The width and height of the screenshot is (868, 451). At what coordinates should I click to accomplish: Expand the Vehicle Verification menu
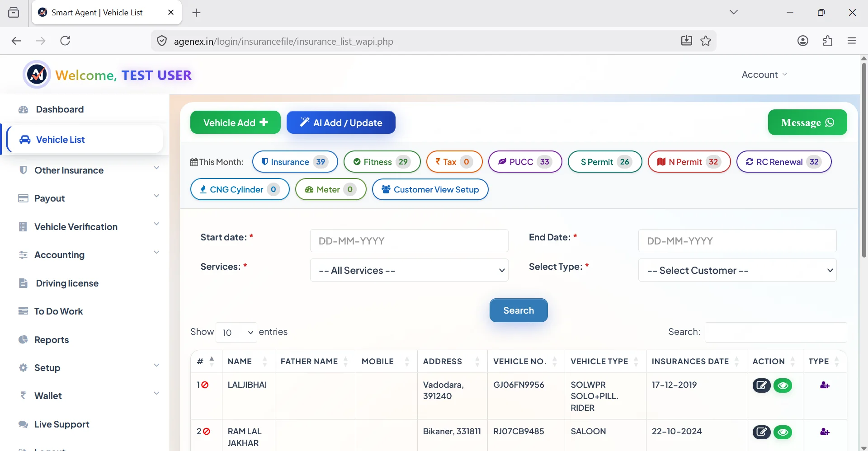click(x=89, y=227)
